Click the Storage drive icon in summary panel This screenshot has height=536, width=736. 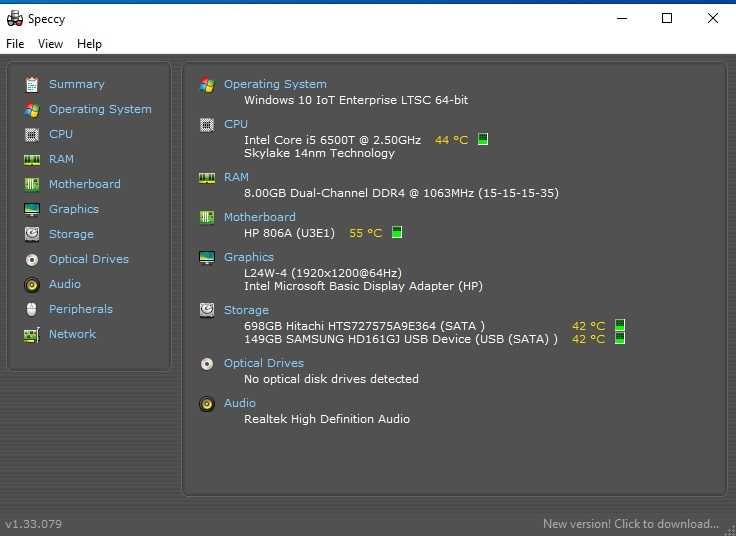click(207, 310)
